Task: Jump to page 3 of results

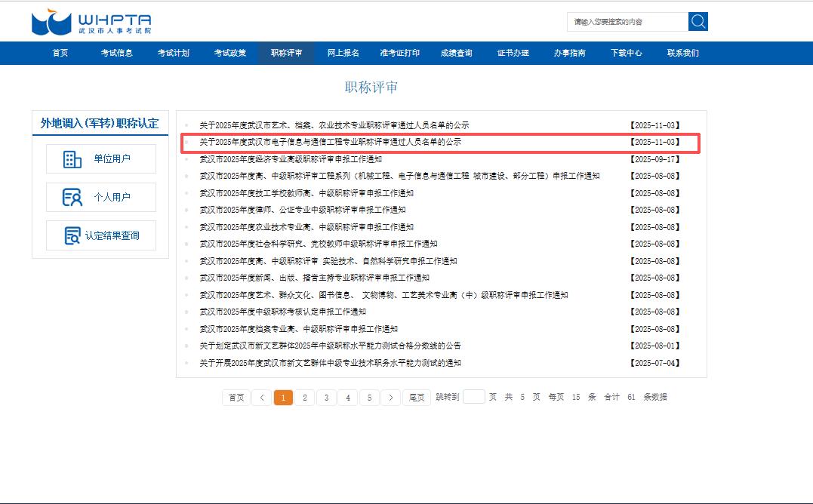Action: (326, 398)
